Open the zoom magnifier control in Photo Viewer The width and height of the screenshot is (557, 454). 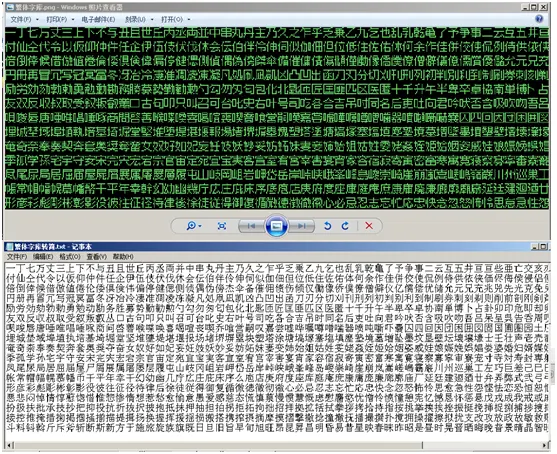pyautogui.click(x=194, y=226)
